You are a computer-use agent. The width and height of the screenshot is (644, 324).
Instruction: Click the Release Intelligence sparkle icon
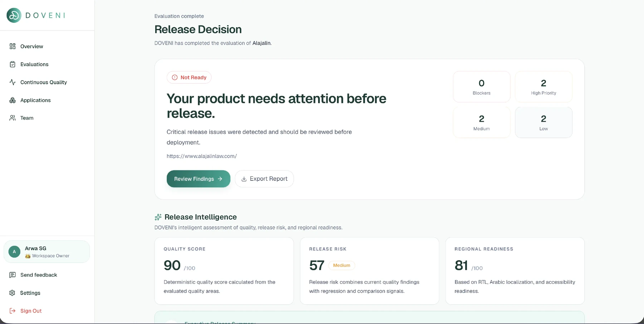[x=158, y=217]
